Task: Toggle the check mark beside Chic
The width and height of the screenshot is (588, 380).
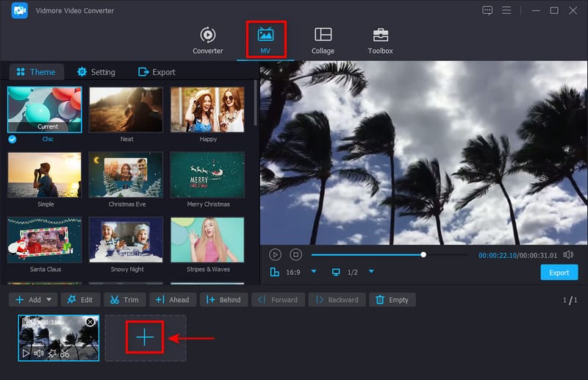Action: [x=12, y=139]
